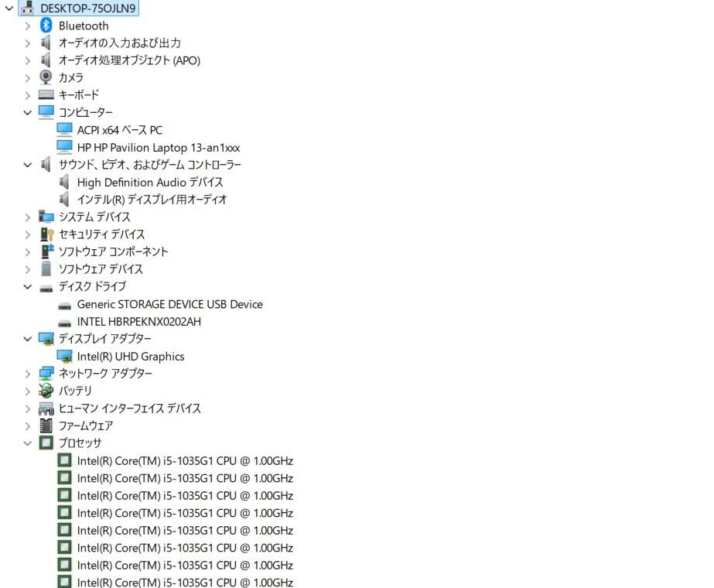Click the ソフトウェア コンポーネント icon
Screen dimensions: 714x588
coord(47,251)
